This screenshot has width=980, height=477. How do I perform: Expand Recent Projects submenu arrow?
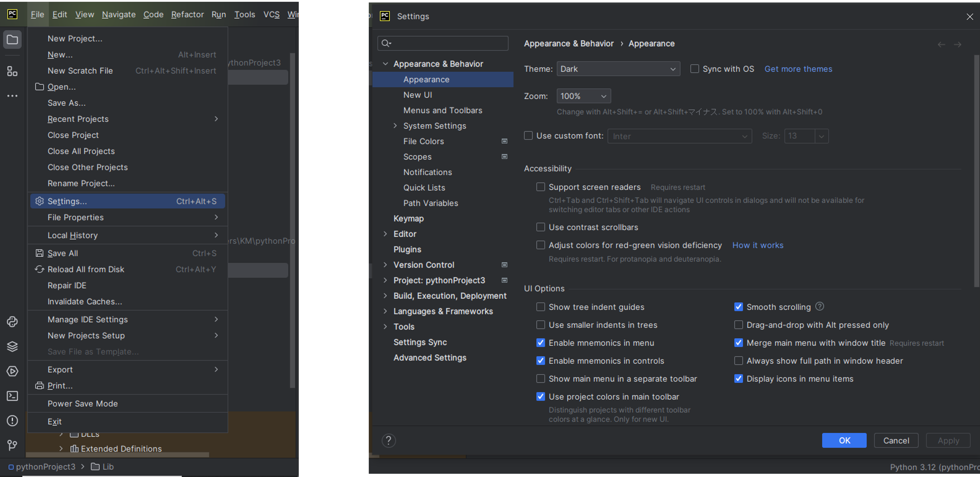coord(216,119)
